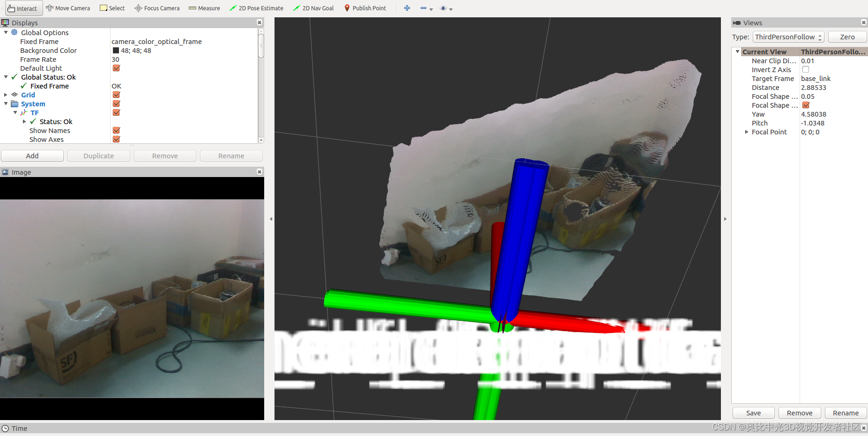The height and width of the screenshot is (436, 868).
Task: Collapse the Global Status: Ok node
Action: pos(6,77)
